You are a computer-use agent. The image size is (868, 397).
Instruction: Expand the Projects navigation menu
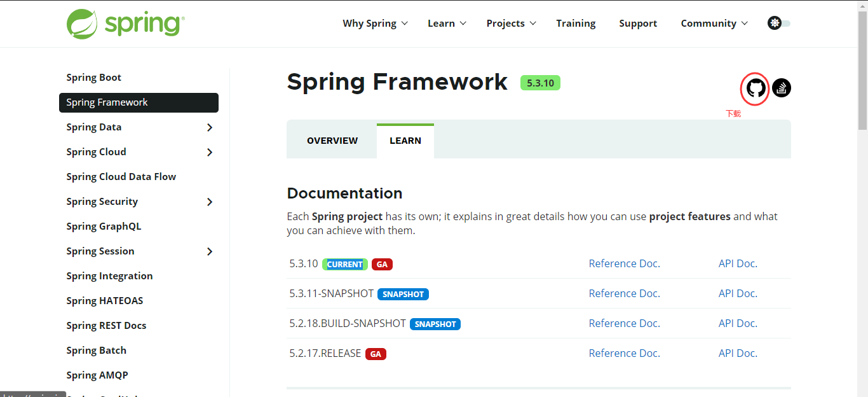[512, 24]
